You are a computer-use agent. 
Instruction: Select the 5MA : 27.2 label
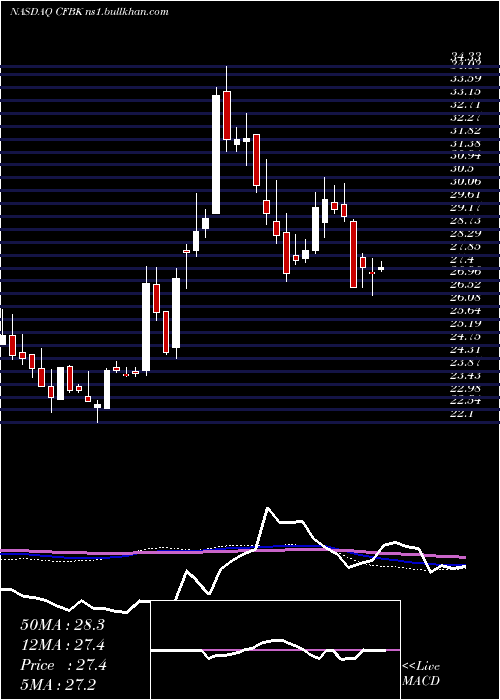58,684
